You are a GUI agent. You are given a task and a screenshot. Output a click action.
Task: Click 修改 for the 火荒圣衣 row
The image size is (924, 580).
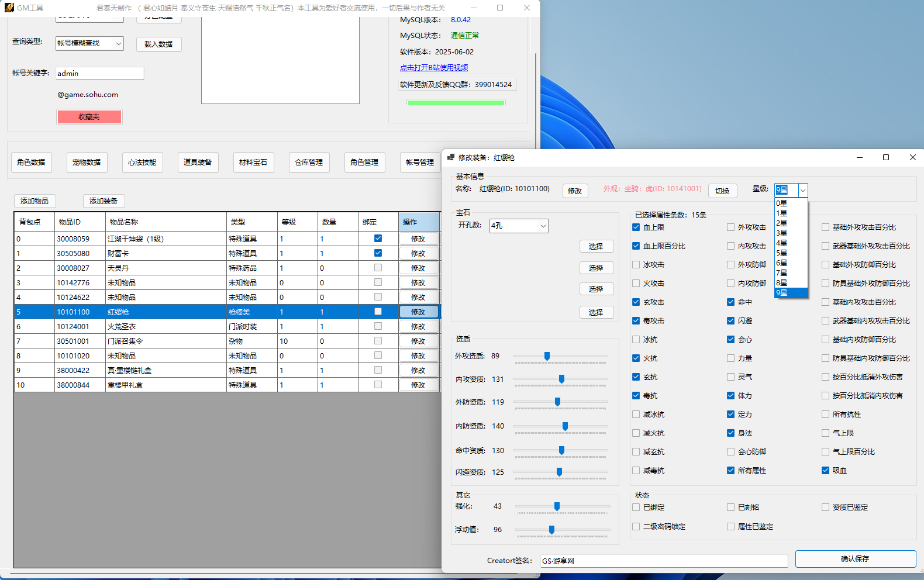coord(418,327)
